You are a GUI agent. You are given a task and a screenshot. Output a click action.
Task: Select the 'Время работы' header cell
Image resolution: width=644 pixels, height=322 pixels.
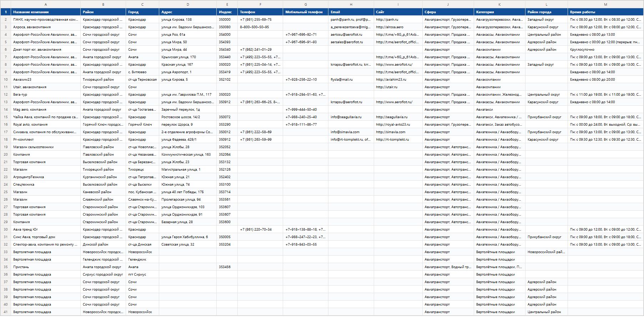[x=605, y=12]
